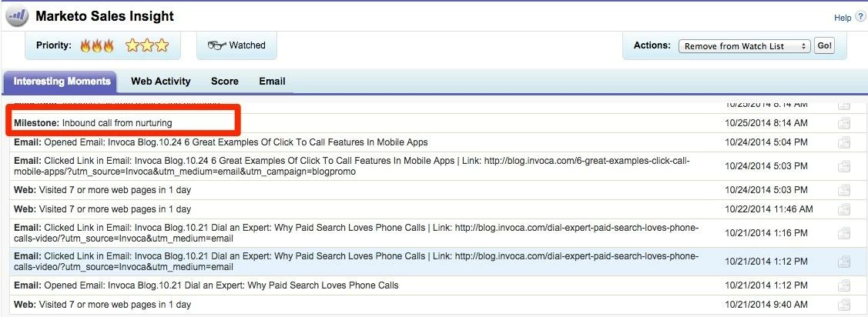Select the Clicked Link 6 Great Examples row text
Viewport: 868px width, 317px height.
pyautogui.click(x=351, y=166)
